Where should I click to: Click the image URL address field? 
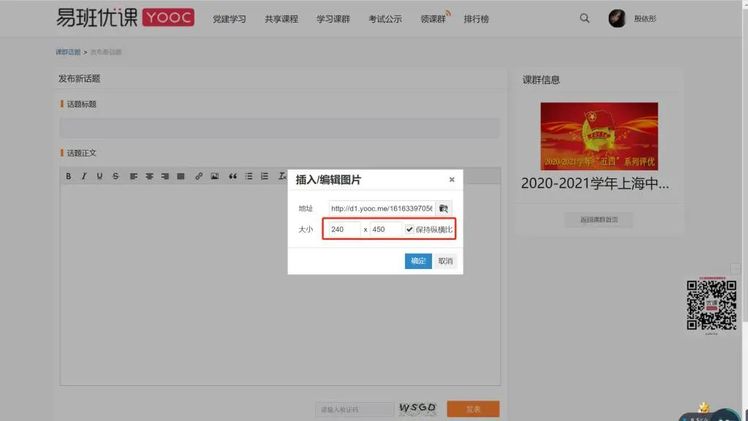tap(381, 208)
